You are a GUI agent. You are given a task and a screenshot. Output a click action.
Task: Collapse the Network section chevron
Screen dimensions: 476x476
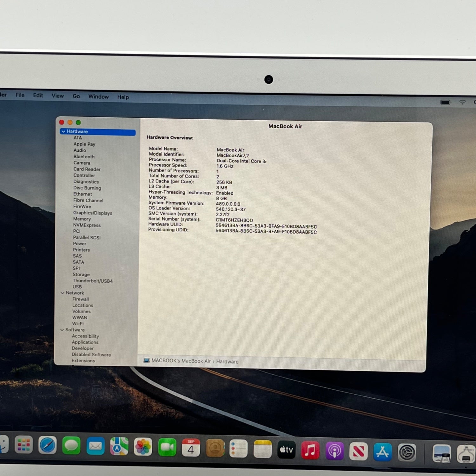pyautogui.click(x=63, y=293)
